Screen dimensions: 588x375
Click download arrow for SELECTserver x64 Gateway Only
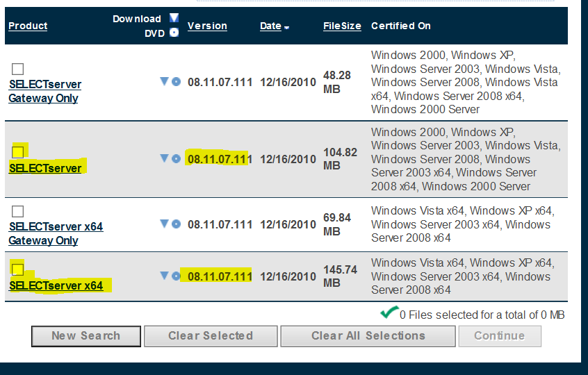164,224
